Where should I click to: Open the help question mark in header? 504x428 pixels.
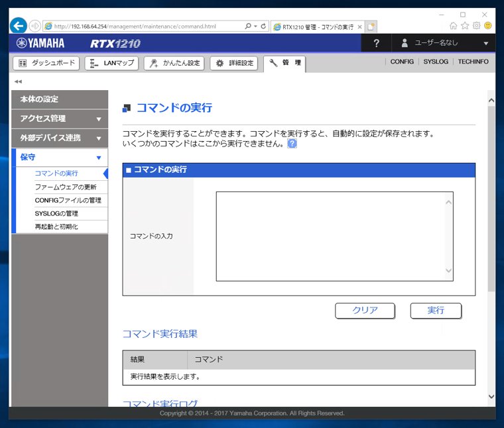(x=376, y=43)
